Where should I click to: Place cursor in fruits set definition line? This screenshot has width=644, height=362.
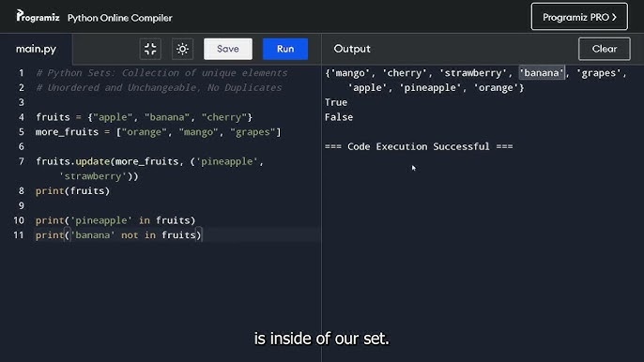[x=144, y=117]
